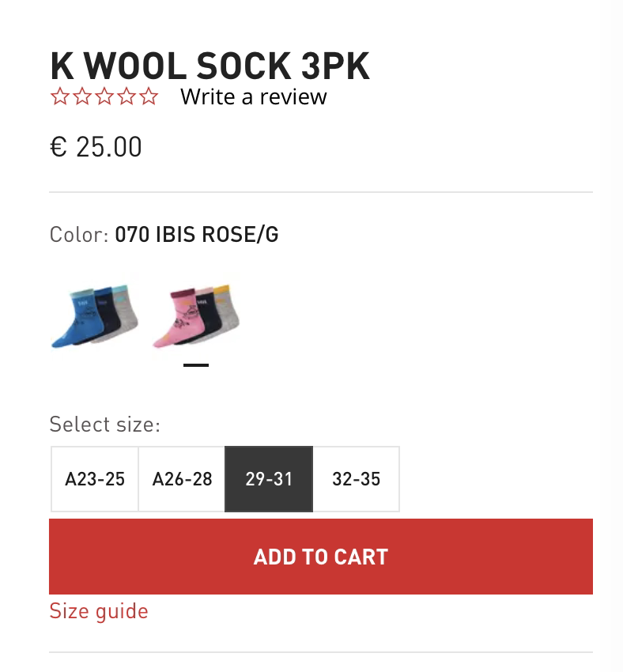Open the Write a review link
The height and width of the screenshot is (672, 623).
(x=253, y=97)
